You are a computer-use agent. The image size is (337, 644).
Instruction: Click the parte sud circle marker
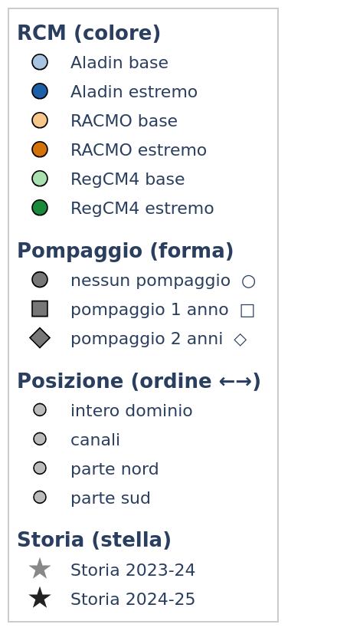(40, 498)
